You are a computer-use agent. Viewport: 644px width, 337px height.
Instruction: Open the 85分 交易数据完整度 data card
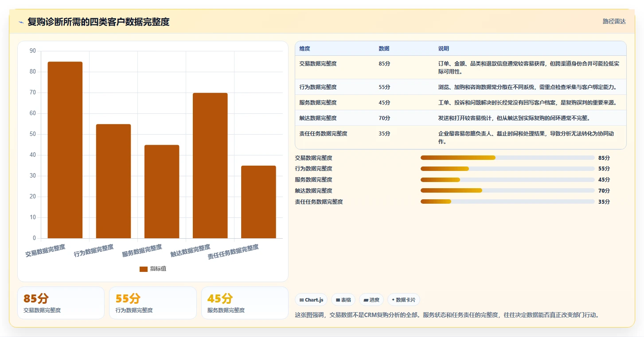pos(61,303)
